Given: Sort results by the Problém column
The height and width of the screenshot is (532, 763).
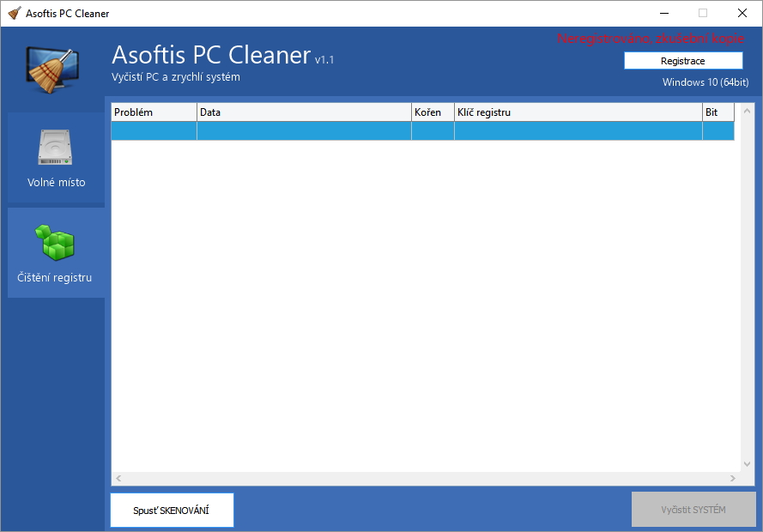Looking at the screenshot, I should (x=153, y=112).
